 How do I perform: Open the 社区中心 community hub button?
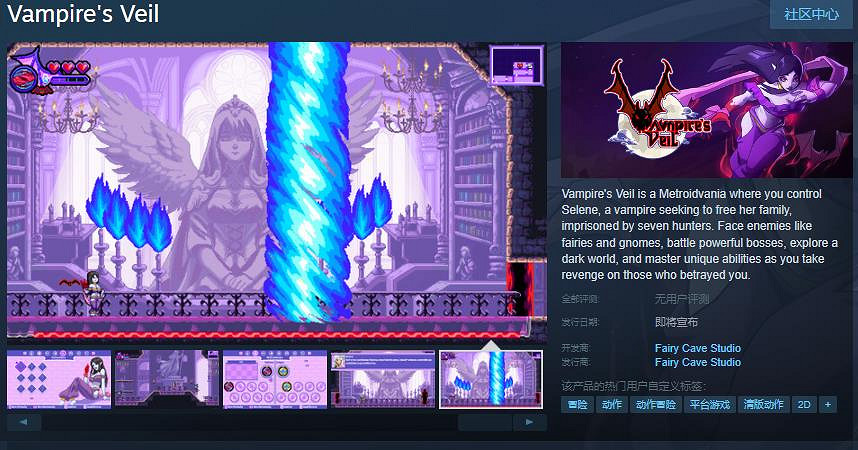[811, 14]
